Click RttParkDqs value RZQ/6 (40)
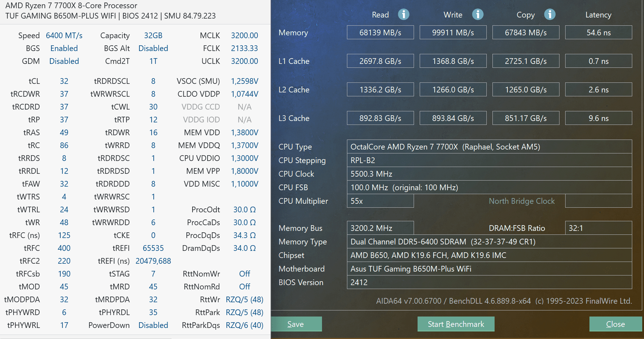Image resolution: width=644 pixels, height=339 pixels. [x=245, y=325]
